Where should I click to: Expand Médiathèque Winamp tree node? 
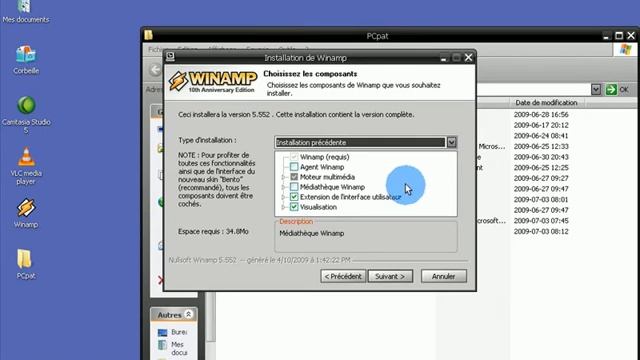coord(283,187)
